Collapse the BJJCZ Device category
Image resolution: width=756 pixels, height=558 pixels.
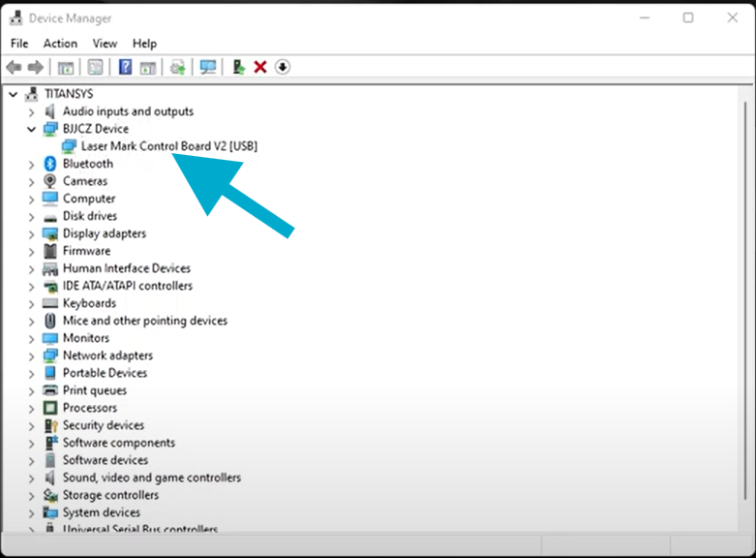point(31,129)
